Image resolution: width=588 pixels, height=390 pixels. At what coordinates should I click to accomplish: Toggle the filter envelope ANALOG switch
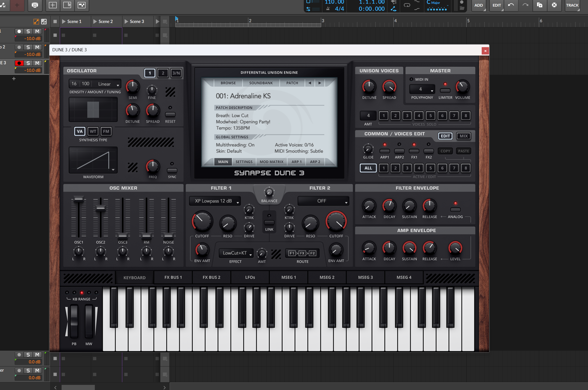(455, 210)
